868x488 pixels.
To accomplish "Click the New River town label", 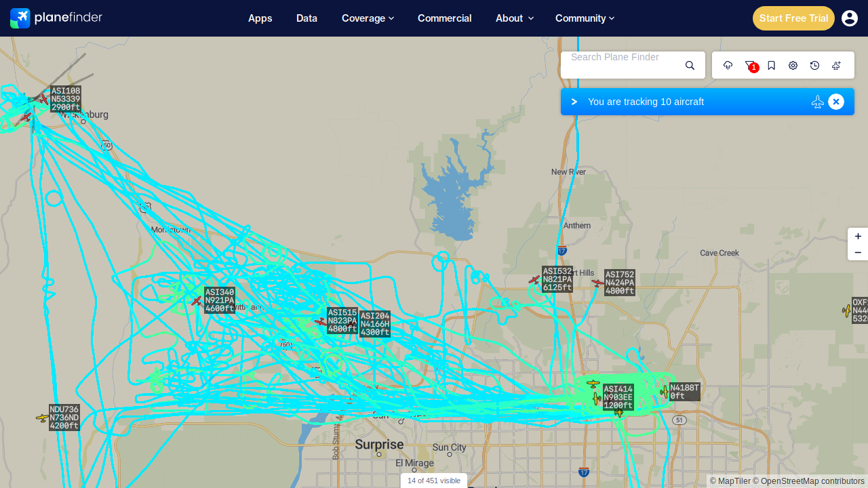I will click(568, 172).
